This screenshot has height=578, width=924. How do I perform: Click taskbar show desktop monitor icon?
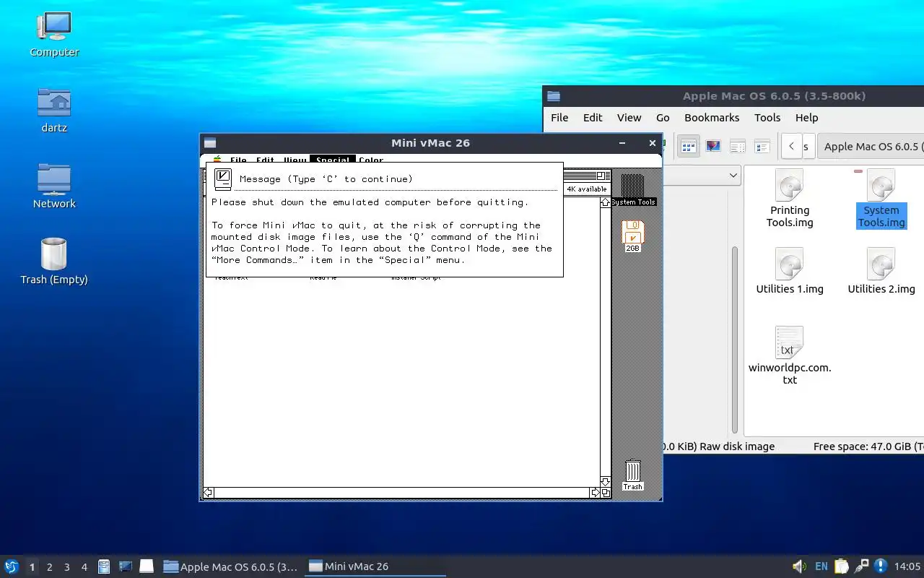(x=126, y=566)
